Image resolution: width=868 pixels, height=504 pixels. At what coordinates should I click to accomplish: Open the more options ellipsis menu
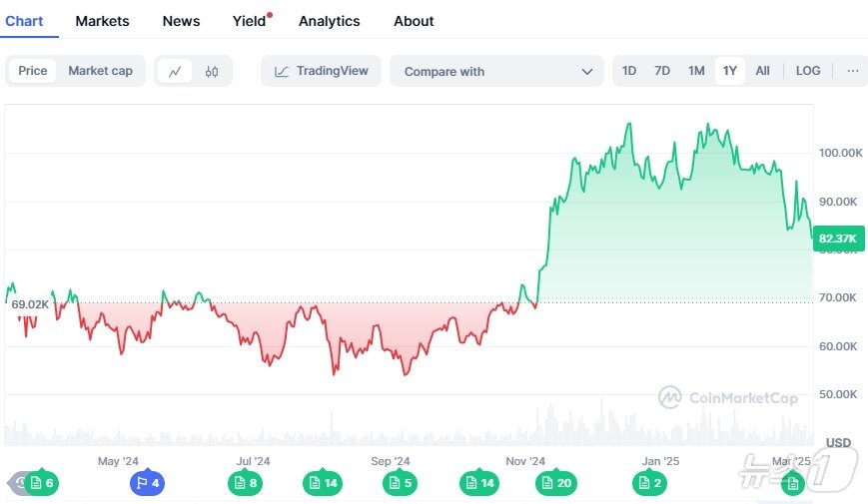coord(852,71)
